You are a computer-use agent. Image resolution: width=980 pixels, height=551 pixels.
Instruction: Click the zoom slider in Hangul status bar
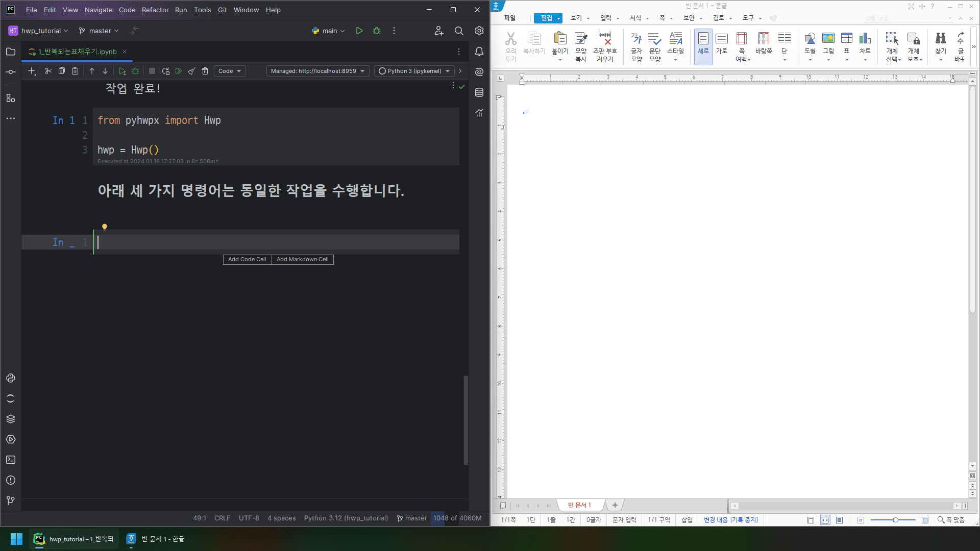(x=895, y=520)
